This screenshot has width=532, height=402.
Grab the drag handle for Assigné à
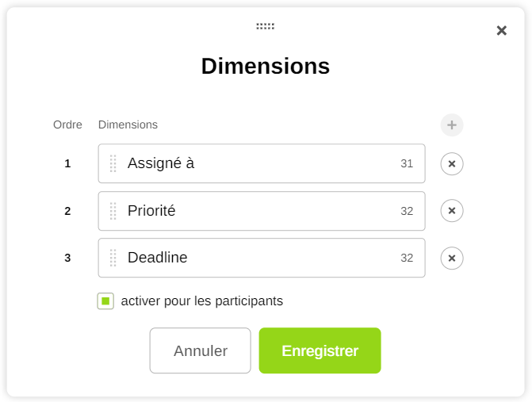(113, 163)
